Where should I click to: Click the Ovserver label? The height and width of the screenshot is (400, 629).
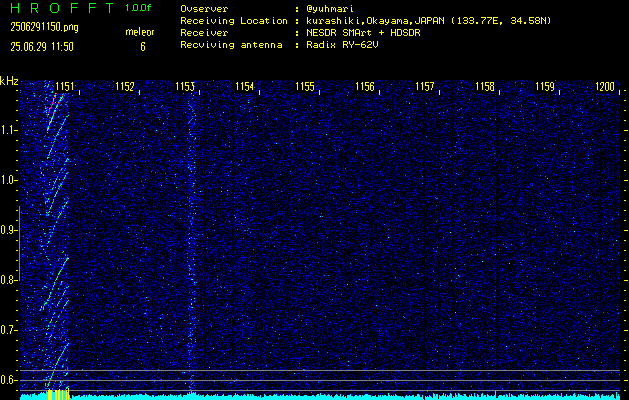click(x=204, y=9)
